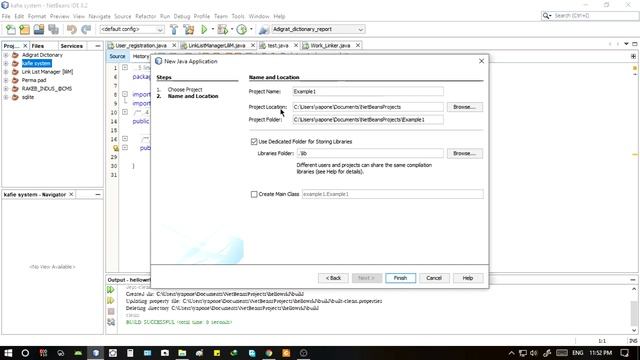Switch to the test.java editor tab
640x360 pixels.
[277, 45]
